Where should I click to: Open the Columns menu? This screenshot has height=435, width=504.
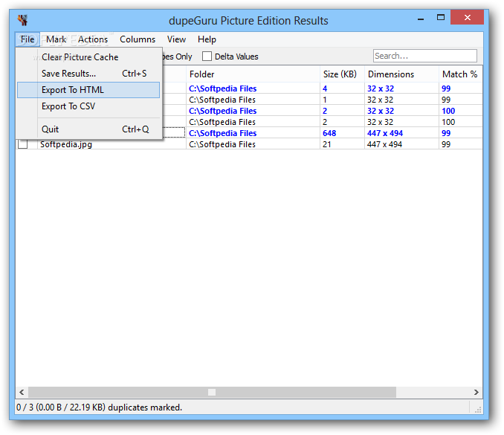138,39
